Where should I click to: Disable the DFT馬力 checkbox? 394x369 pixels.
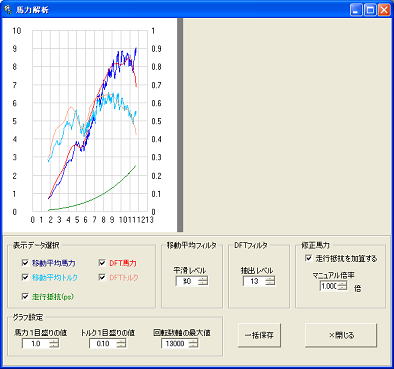tap(102, 263)
